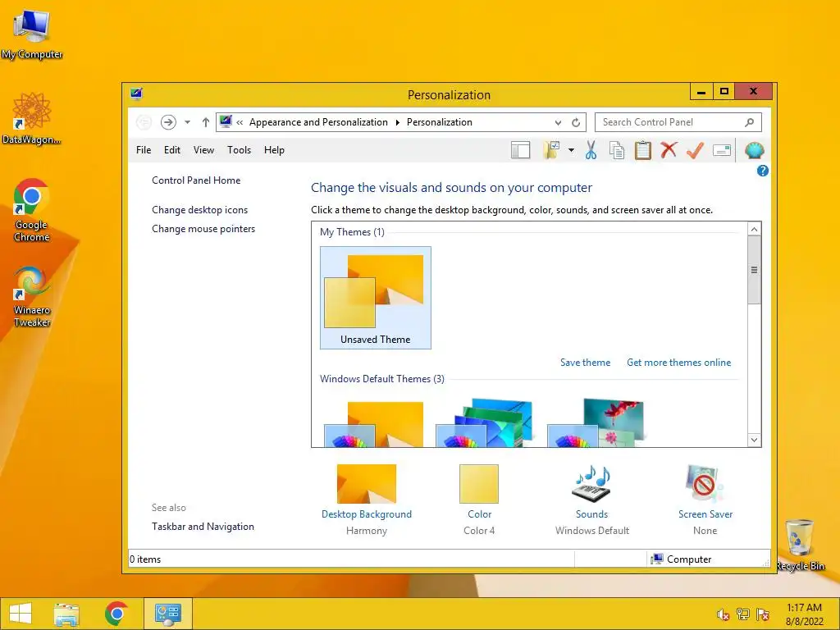This screenshot has width=840, height=630.
Task: Open the Help menu
Action: point(274,151)
